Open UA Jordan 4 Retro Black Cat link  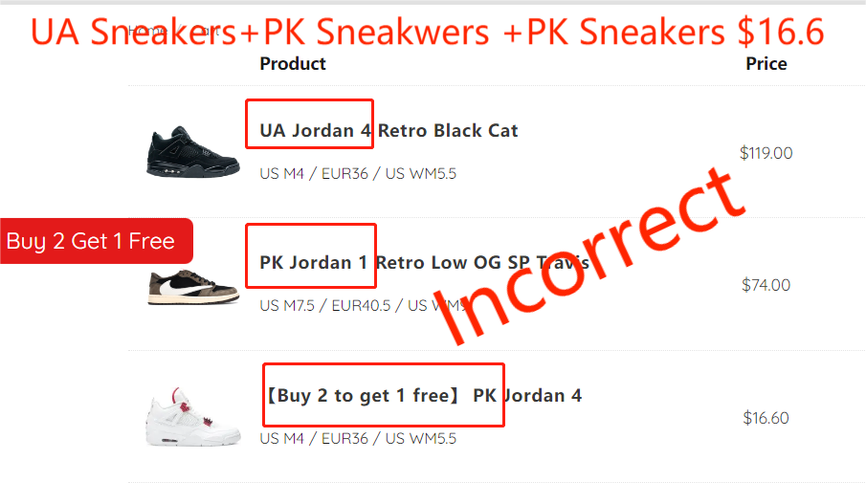[389, 131]
